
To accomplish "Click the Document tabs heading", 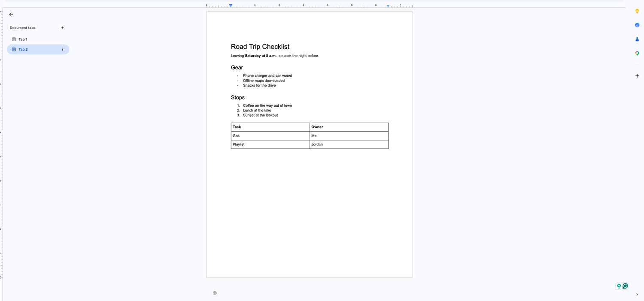I will pos(23,28).
